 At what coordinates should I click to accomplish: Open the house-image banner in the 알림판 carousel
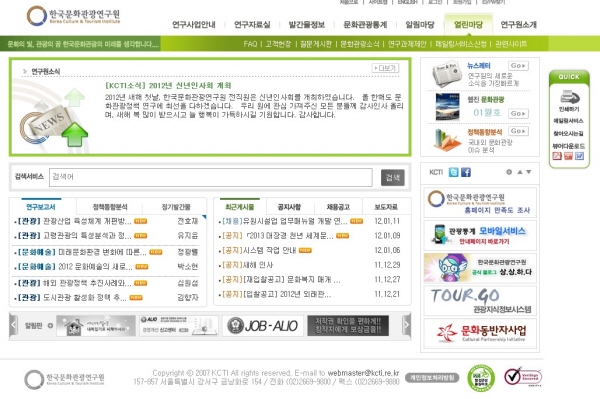[x=96, y=326]
